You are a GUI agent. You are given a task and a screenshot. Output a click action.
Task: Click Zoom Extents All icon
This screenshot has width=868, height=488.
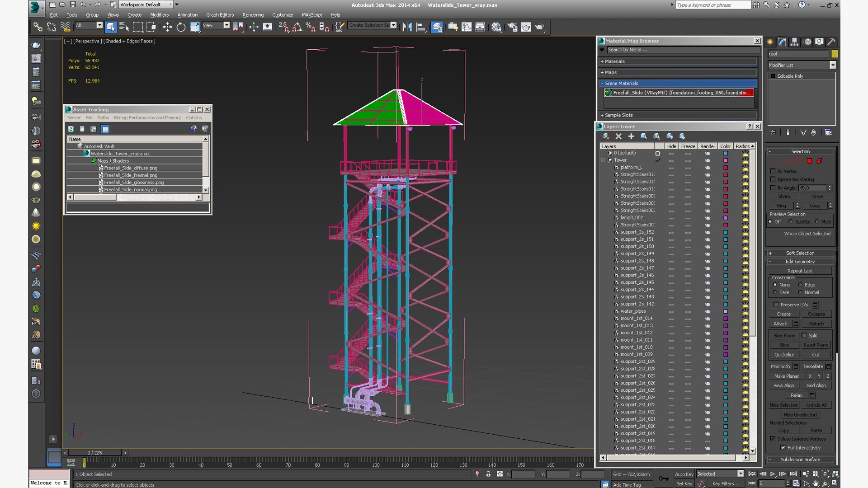point(835,474)
